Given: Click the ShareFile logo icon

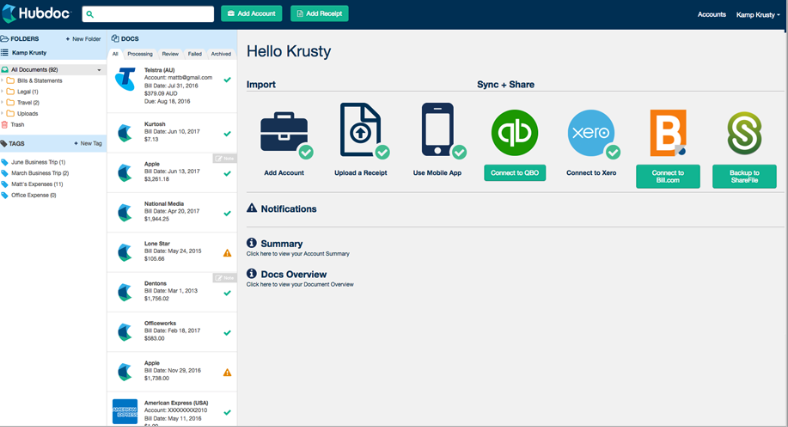Looking at the screenshot, I should point(744,133).
